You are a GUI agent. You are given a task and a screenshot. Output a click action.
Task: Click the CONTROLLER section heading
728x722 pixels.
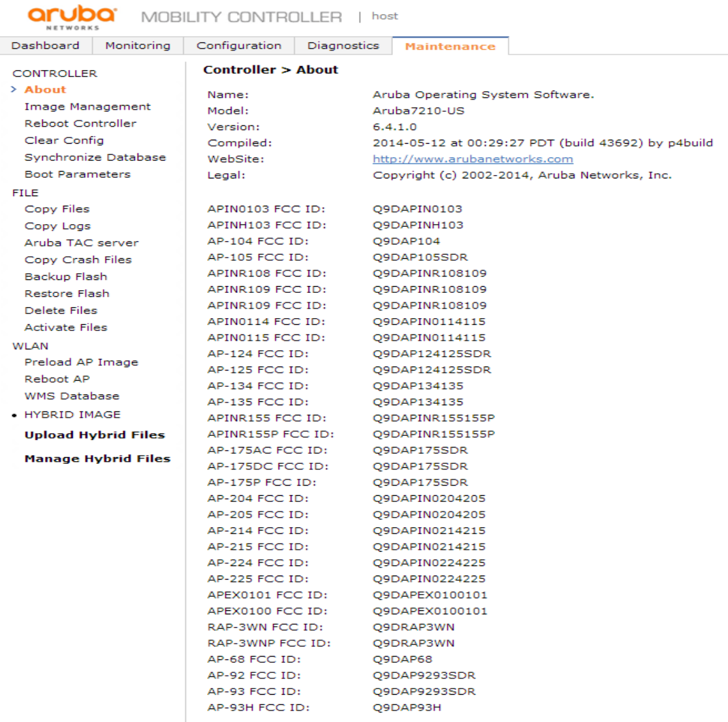pyautogui.click(x=54, y=74)
